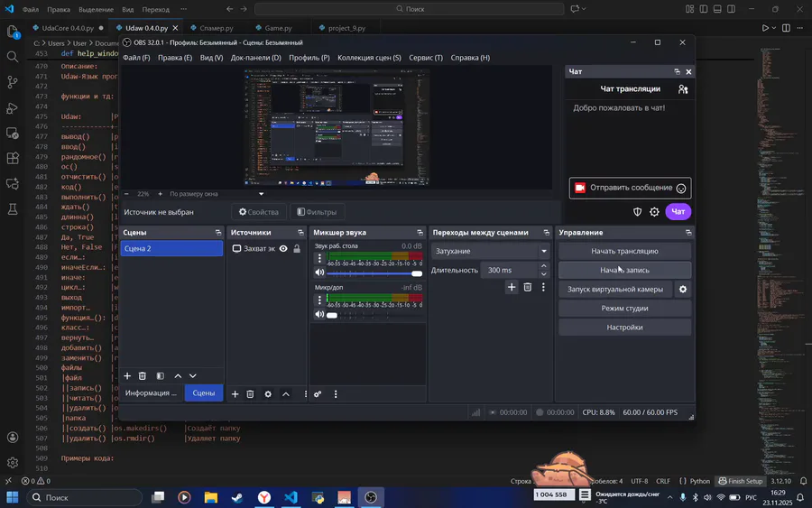Open Правка (E) menu in OBS
The width and height of the screenshot is (812, 508).
pyautogui.click(x=175, y=58)
